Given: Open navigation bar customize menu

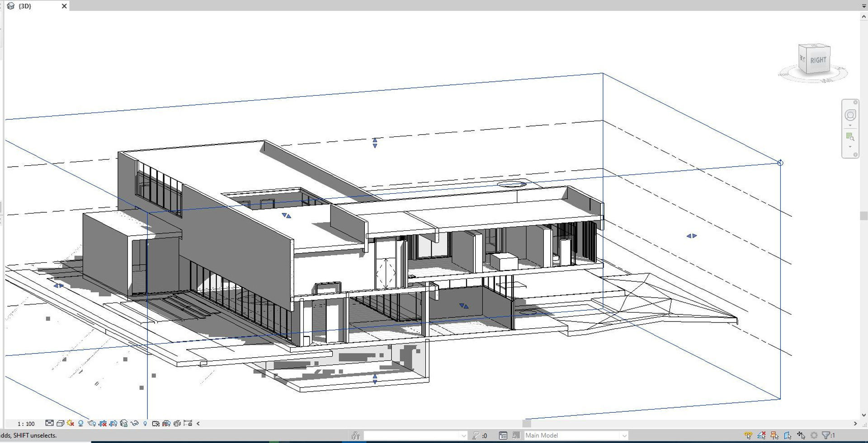Looking at the screenshot, I should pyautogui.click(x=855, y=154).
